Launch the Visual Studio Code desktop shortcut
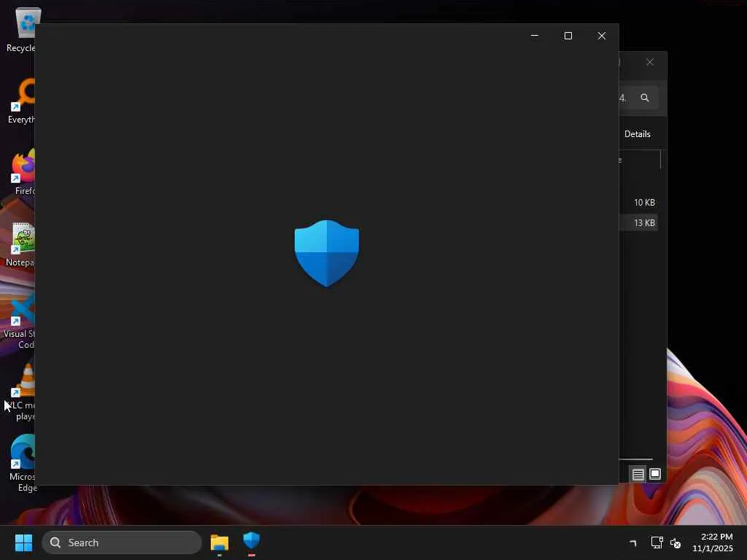The image size is (747, 560). click(x=19, y=322)
